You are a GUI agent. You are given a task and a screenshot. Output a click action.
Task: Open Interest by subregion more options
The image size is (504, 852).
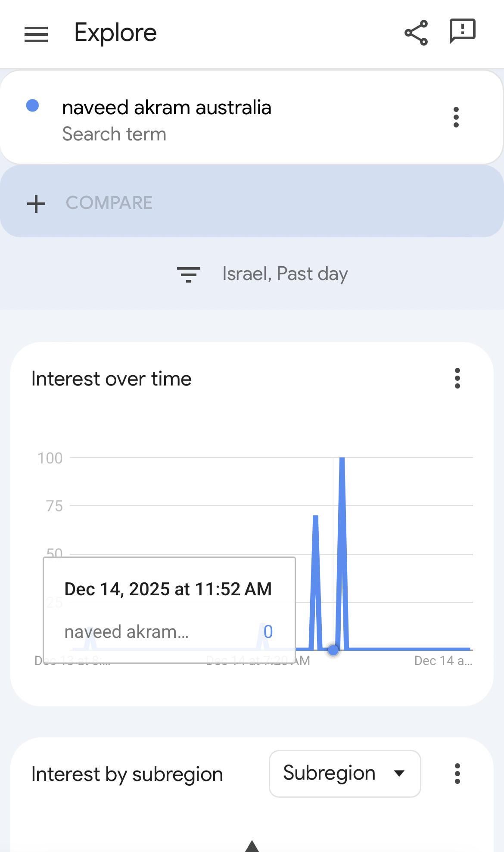[x=457, y=774]
